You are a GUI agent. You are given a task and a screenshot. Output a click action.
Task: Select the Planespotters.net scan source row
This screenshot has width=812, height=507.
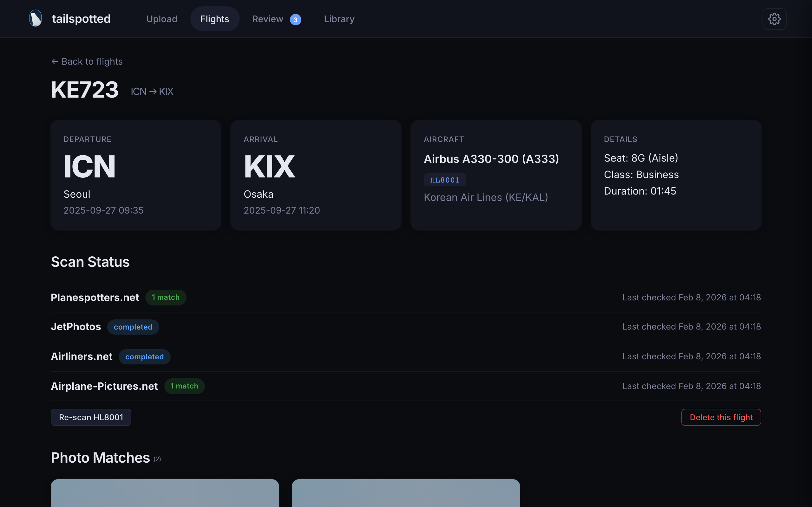tap(95, 298)
